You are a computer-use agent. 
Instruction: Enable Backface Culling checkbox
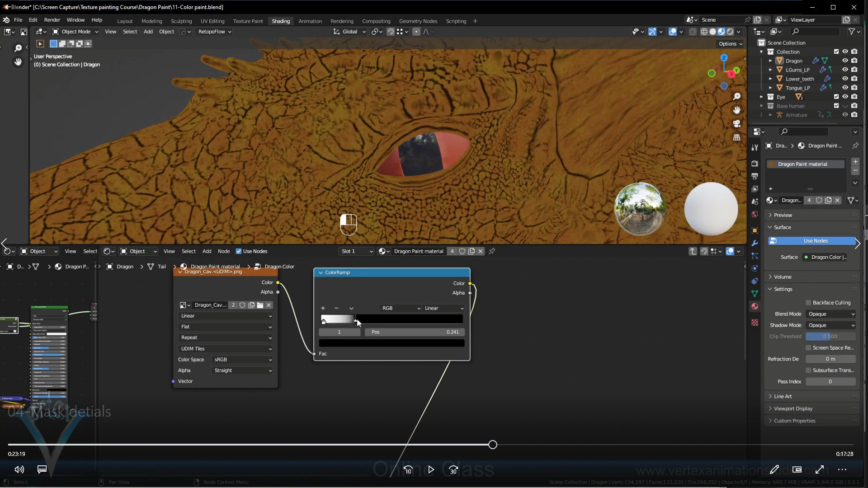(x=808, y=303)
